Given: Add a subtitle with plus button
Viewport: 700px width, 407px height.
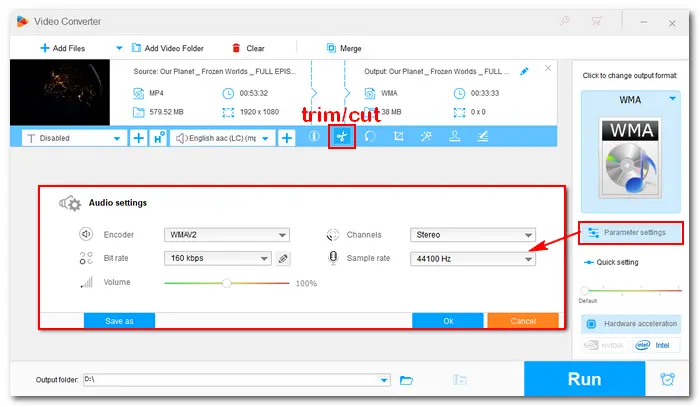Looking at the screenshot, I should coord(138,138).
